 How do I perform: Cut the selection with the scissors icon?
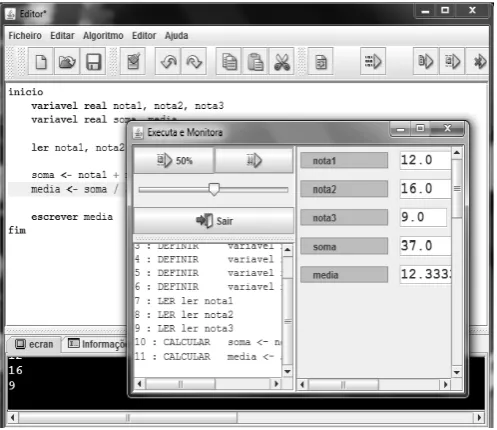[282, 62]
